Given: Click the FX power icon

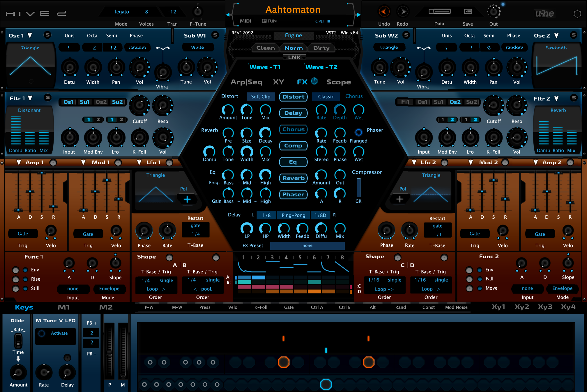Looking at the screenshot, I should (314, 81).
